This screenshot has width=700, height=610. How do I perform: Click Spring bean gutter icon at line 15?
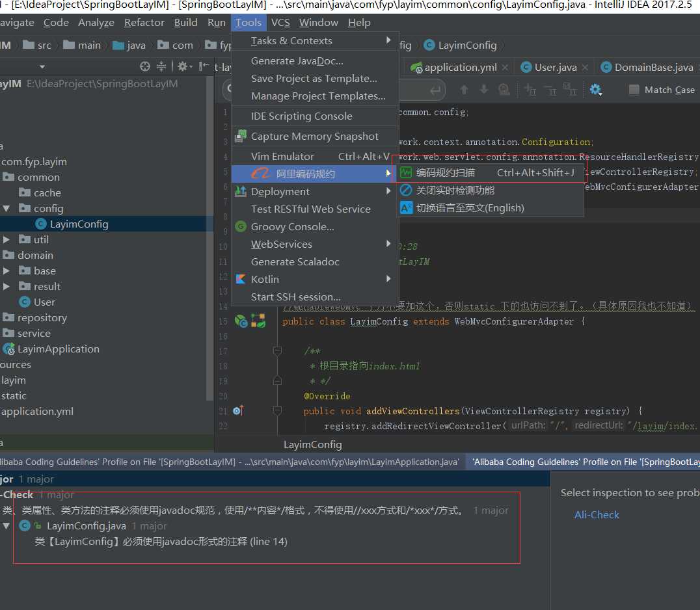point(241,321)
